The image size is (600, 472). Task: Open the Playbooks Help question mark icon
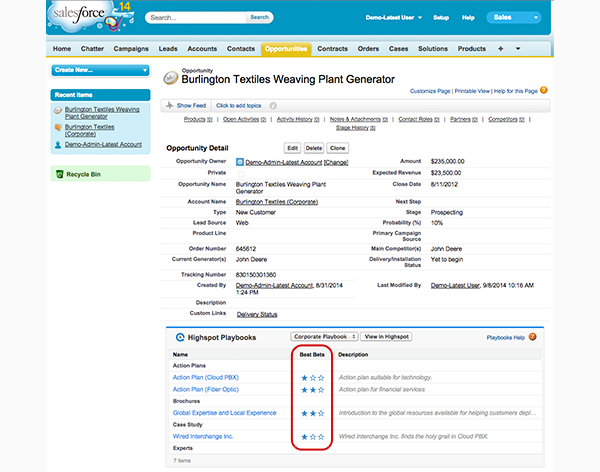point(534,337)
